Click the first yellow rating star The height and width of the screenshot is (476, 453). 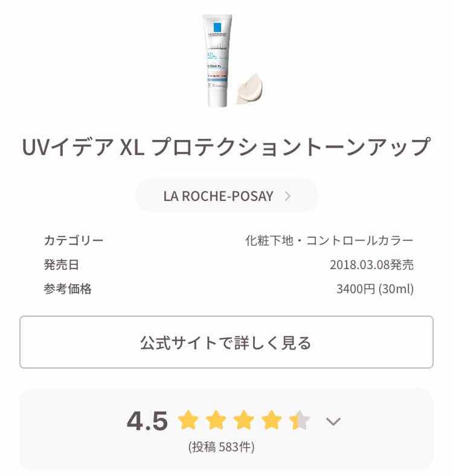[188, 420]
